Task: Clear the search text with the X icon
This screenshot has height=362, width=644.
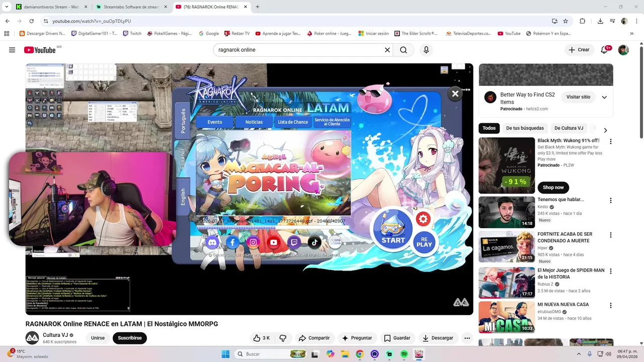Action: tap(387, 50)
